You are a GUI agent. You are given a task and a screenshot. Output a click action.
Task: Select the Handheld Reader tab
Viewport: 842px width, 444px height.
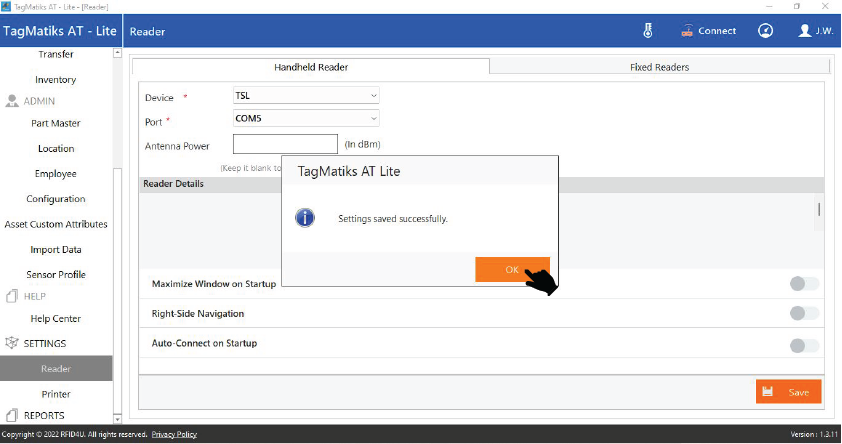click(x=311, y=67)
